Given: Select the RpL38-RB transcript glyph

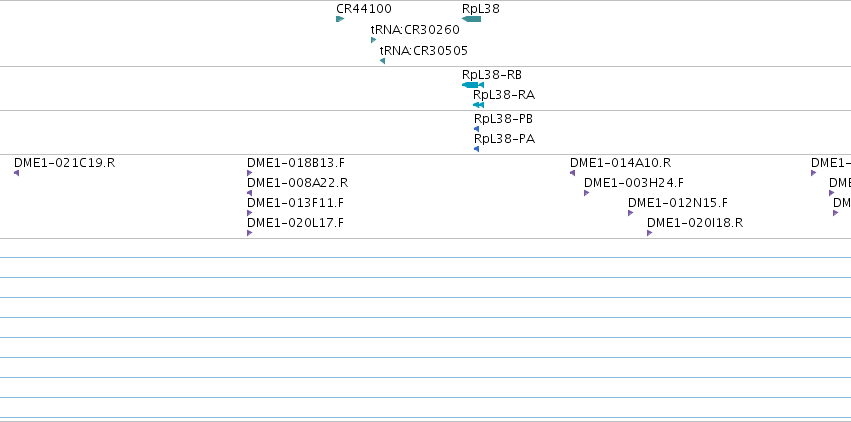Looking at the screenshot, I should coord(473,85).
